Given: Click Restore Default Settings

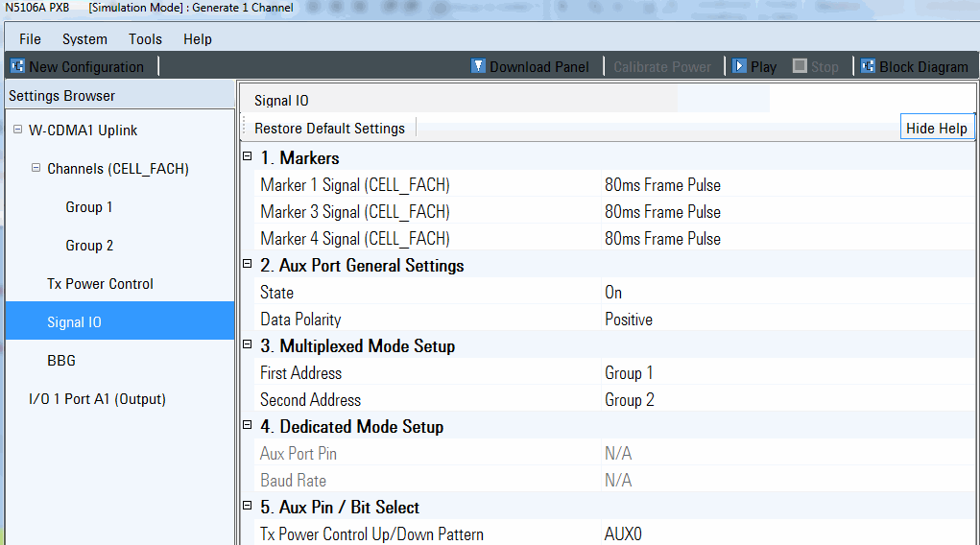Looking at the screenshot, I should (329, 129).
